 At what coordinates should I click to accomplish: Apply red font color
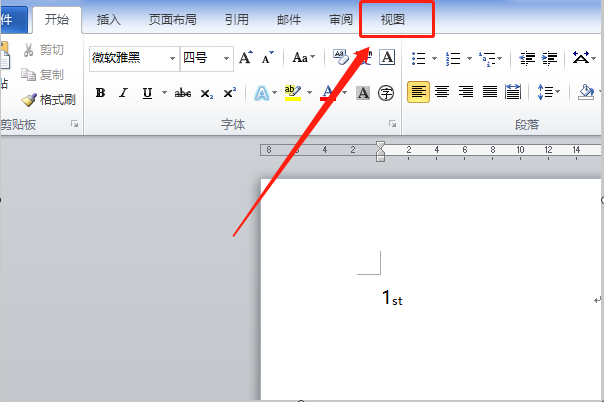[328, 93]
